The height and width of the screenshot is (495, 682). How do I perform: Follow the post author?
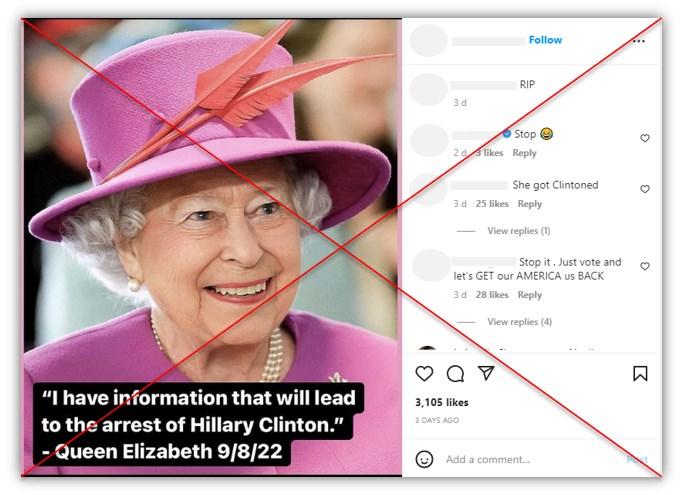545,40
